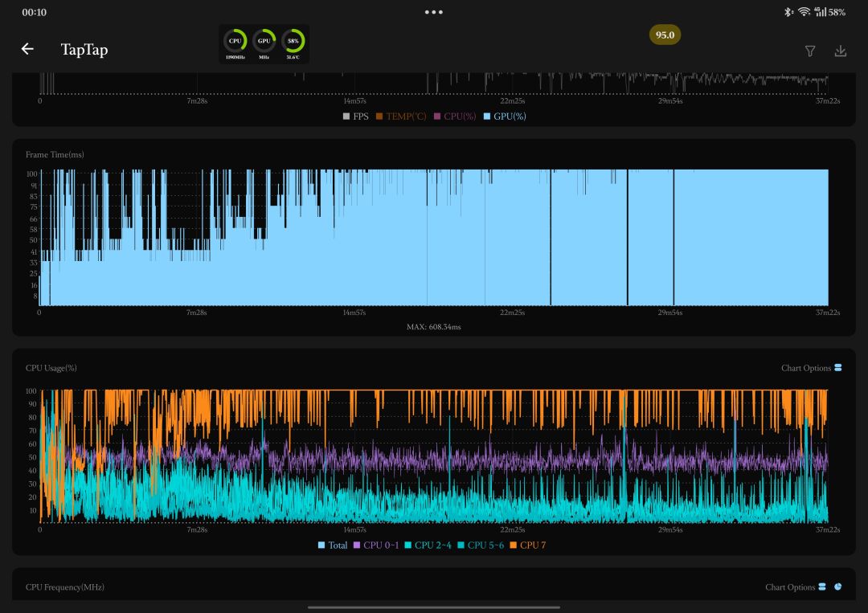Screen dimensions: 868x613
Task: Toggle the FPS series in legend
Action: coord(355,116)
